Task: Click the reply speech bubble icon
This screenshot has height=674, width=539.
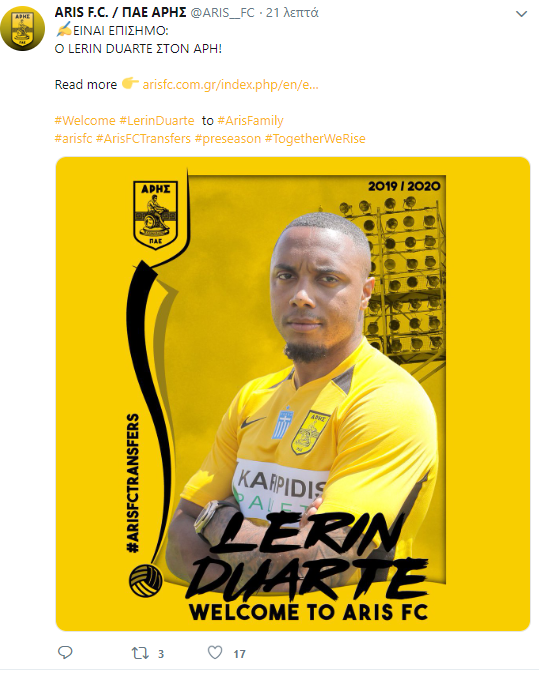Action: point(65,653)
